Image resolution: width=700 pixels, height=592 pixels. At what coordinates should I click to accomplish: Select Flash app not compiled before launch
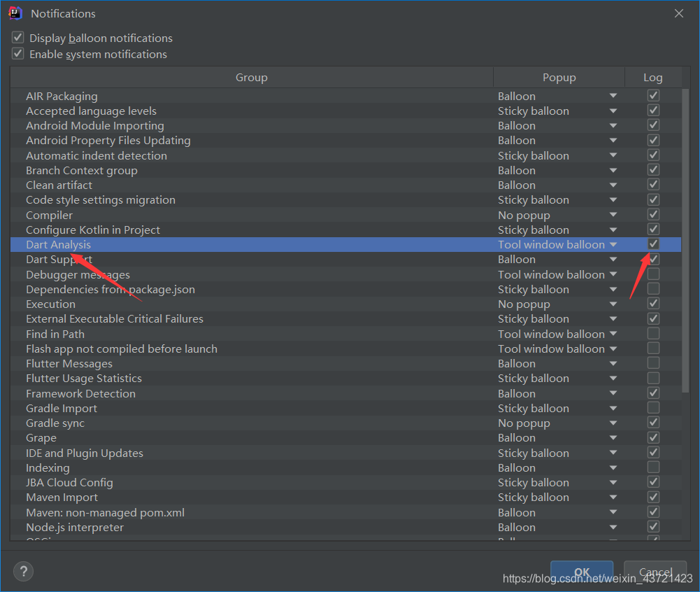pos(345,348)
